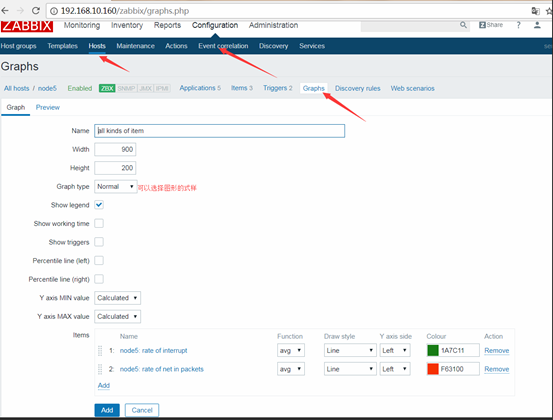The width and height of the screenshot is (553, 420).
Task: Click the SNMP availability badge
Action: [x=126, y=88]
